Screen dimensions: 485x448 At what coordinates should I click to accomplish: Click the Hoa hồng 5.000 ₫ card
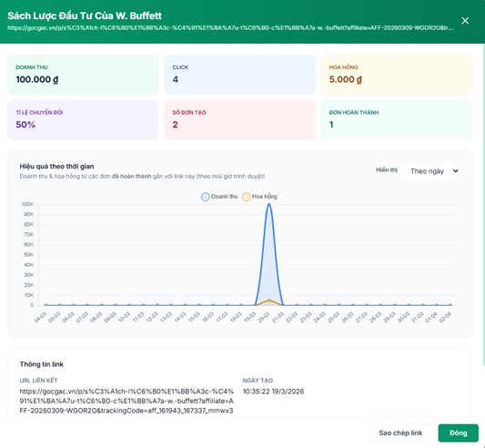click(x=397, y=75)
